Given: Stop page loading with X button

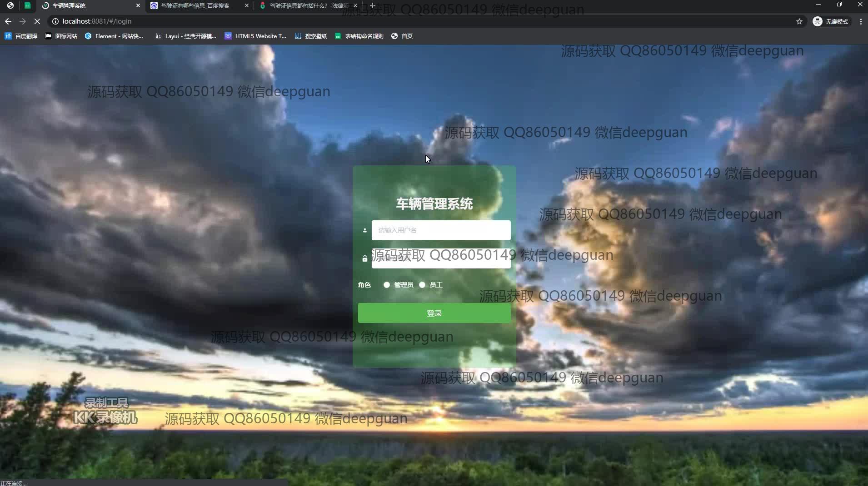Looking at the screenshot, I should (x=37, y=21).
